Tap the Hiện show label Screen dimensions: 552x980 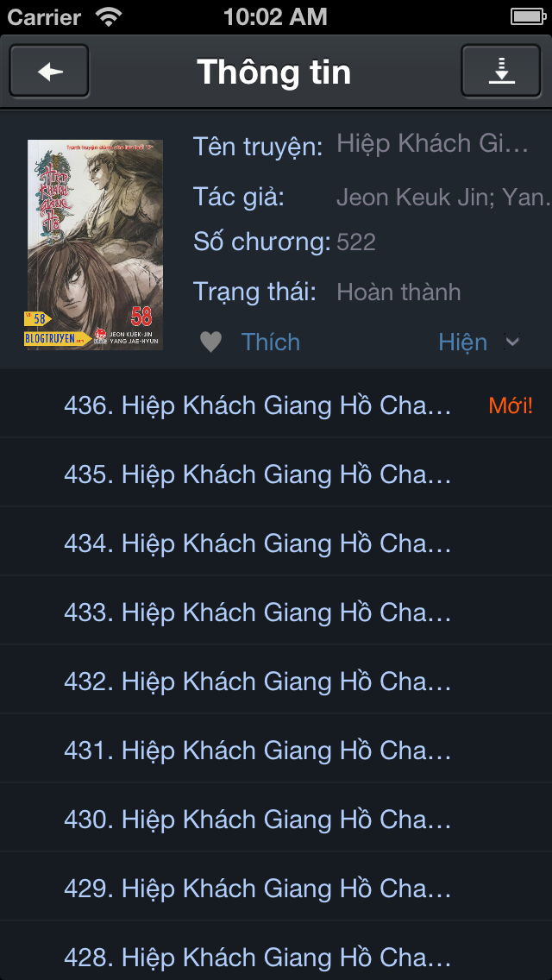(462, 342)
